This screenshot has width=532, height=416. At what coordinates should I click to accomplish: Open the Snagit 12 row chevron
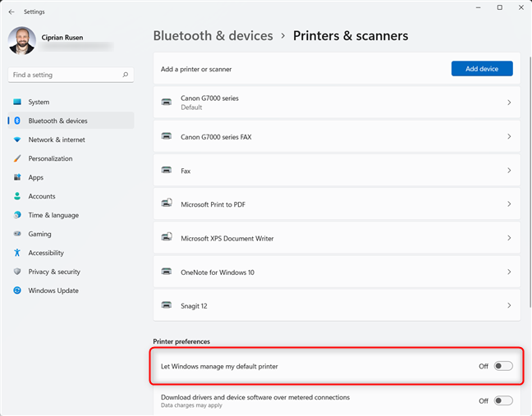[509, 305]
